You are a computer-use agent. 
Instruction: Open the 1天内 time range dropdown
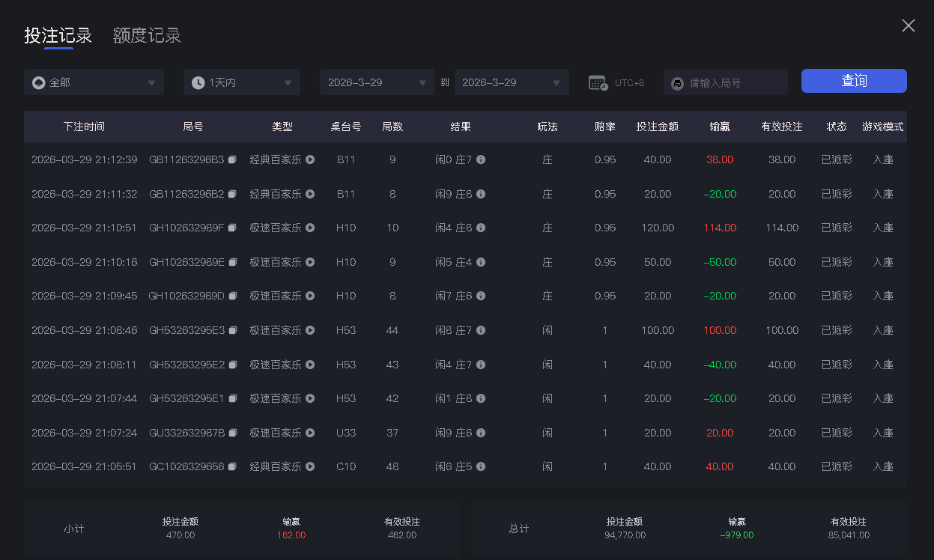241,82
